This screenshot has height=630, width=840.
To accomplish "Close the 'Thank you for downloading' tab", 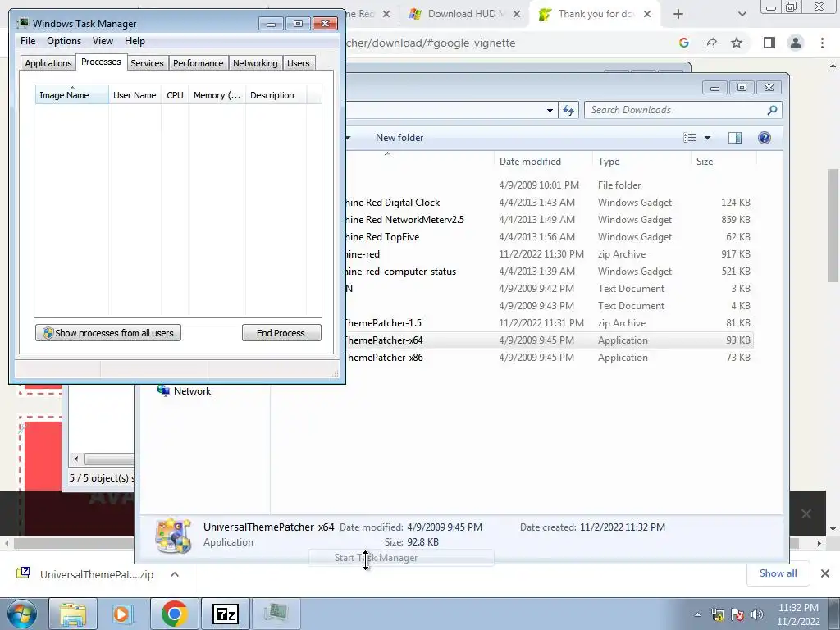I will (x=647, y=14).
